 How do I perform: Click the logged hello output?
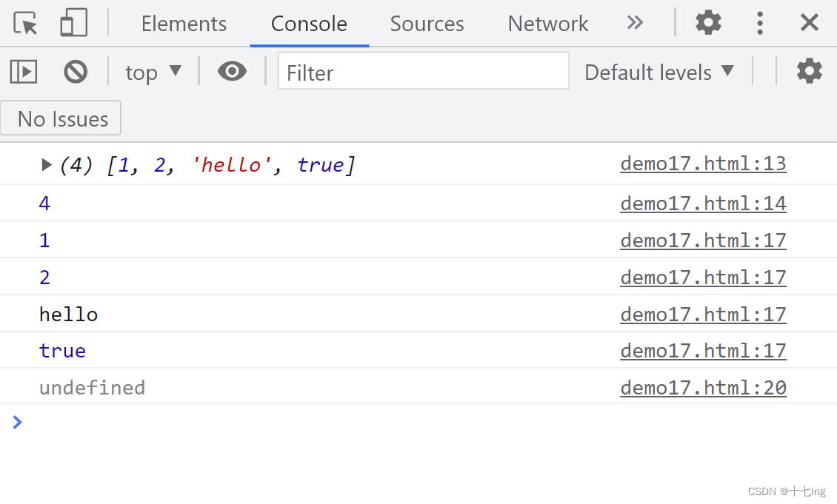68,315
